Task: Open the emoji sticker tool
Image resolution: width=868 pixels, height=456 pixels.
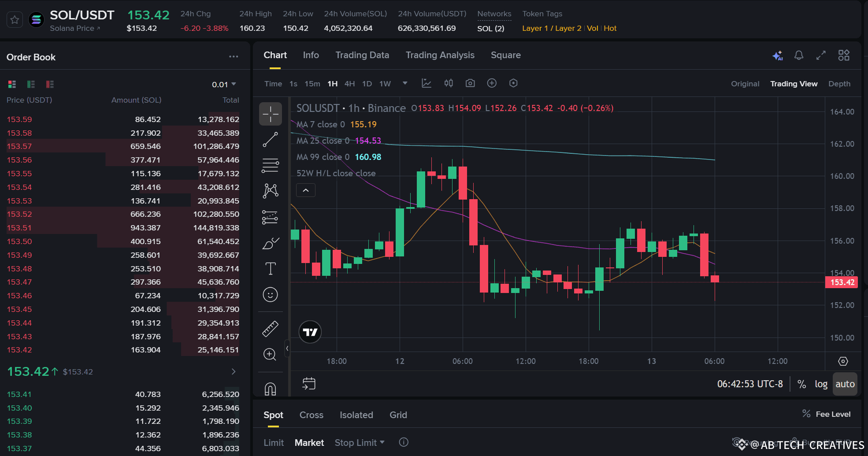Action: pos(271,294)
